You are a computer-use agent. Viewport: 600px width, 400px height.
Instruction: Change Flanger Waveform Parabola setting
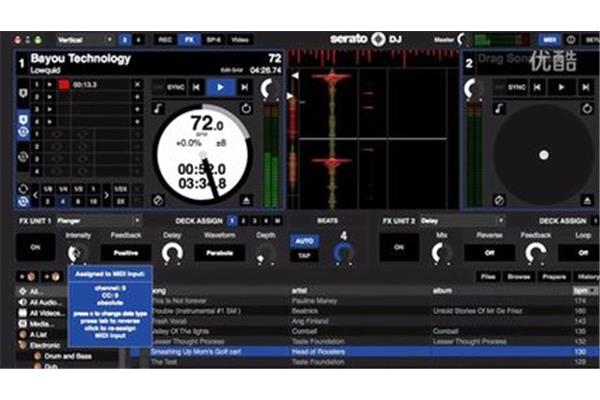220,253
